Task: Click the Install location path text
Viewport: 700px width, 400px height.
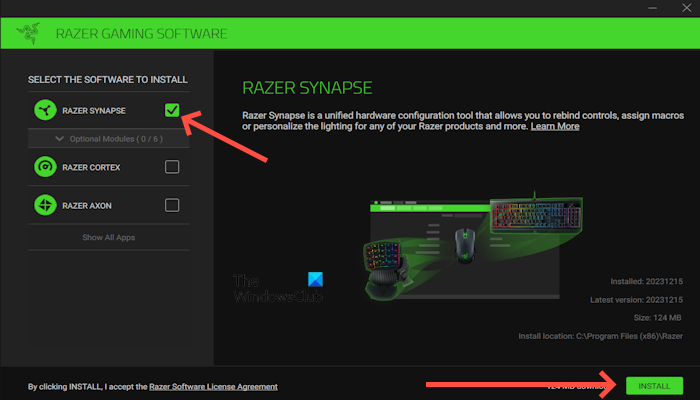Action: tap(600, 336)
